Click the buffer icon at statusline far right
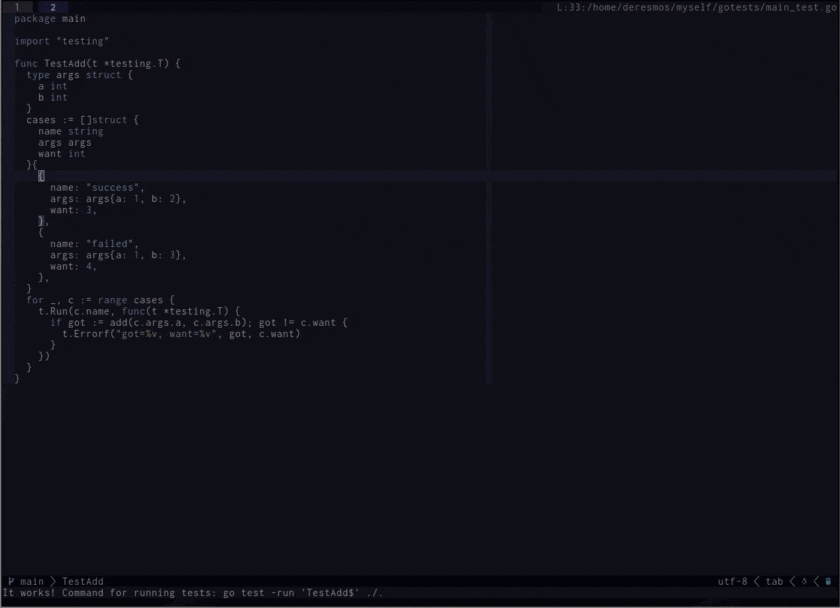 coord(827,581)
